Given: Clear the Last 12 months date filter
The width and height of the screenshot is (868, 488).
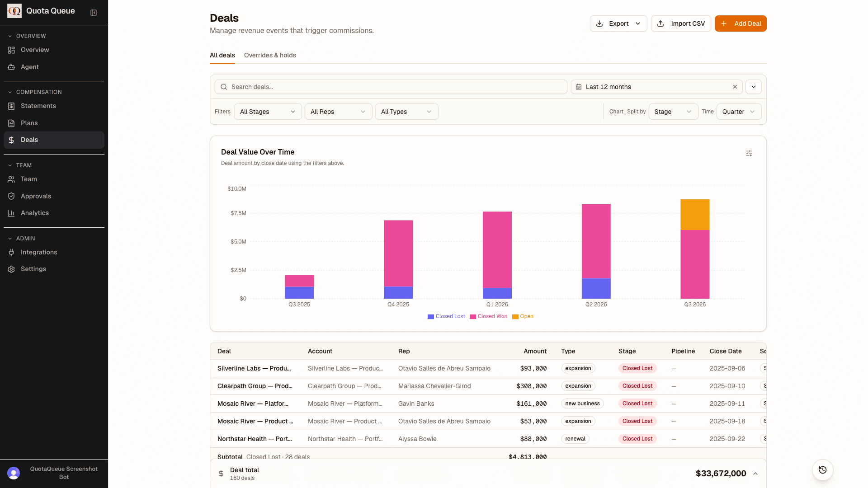Looking at the screenshot, I should tap(735, 87).
